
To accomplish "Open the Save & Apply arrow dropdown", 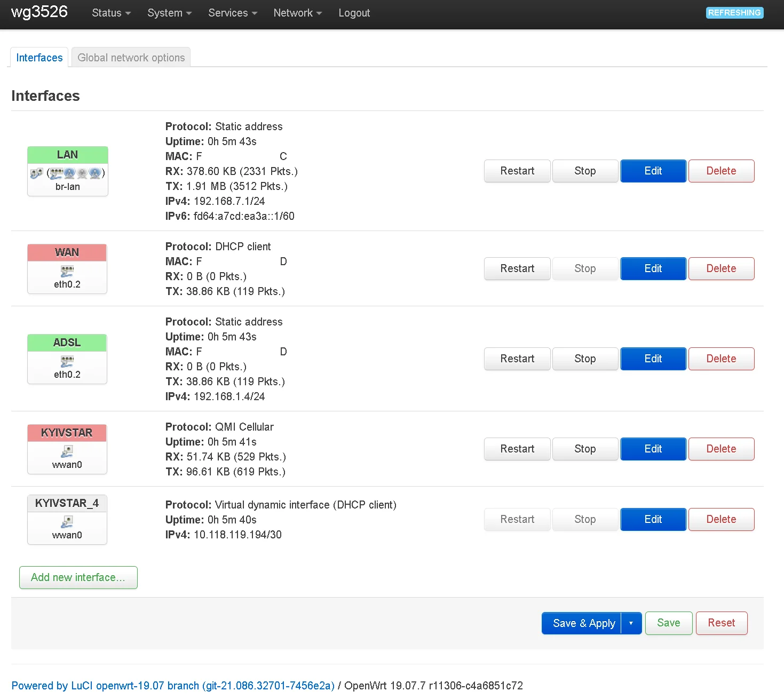I will (631, 623).
